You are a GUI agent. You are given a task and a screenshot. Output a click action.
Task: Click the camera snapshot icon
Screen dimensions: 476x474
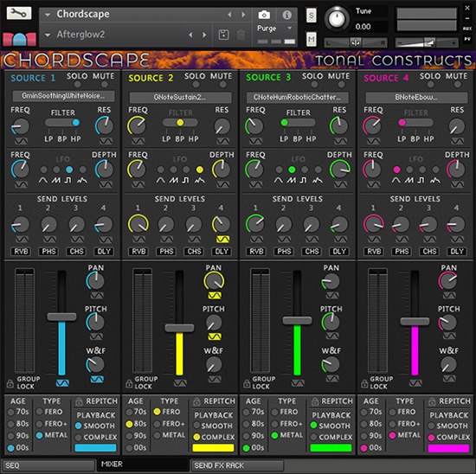pyautogui.click(x=264, y=15)
